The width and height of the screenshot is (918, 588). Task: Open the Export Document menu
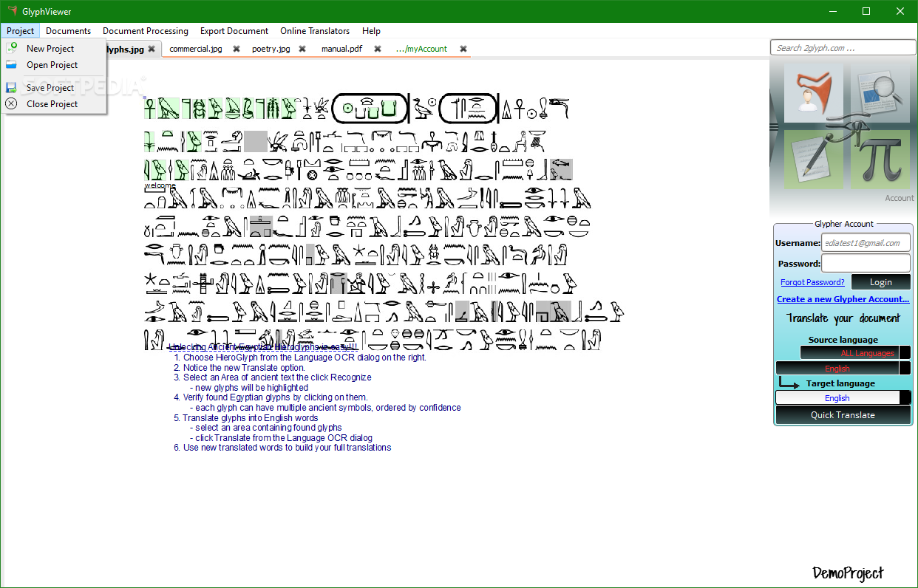234,30
